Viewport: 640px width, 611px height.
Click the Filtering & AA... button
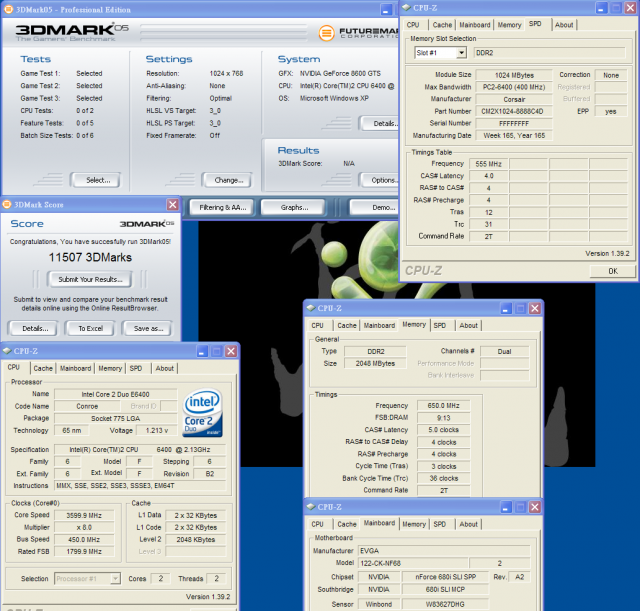point(222,207)
